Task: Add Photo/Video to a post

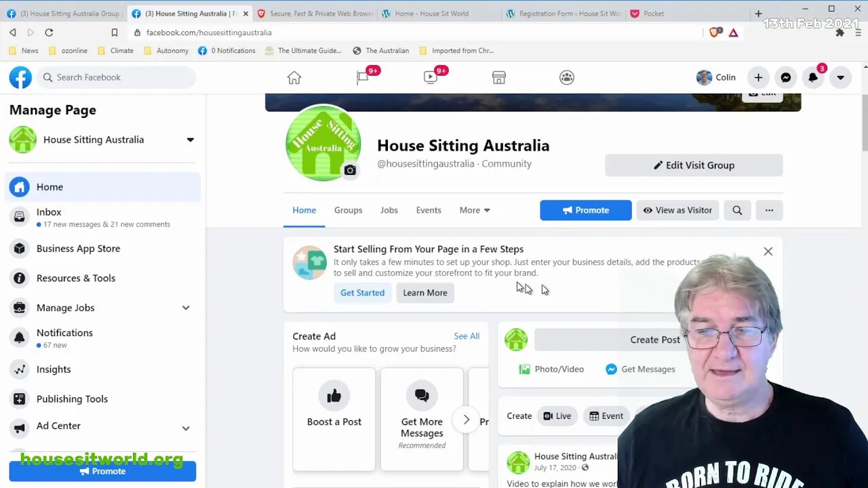Action: coord(551,369)
